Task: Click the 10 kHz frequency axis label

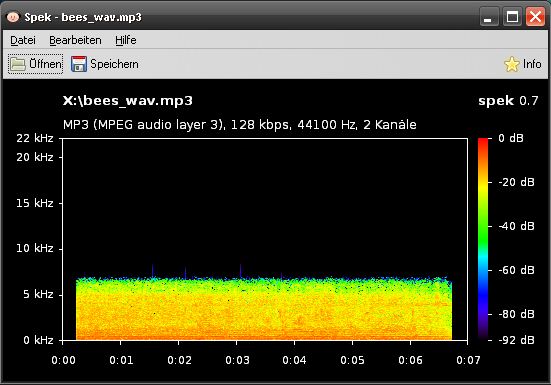Action: point(35,248)
